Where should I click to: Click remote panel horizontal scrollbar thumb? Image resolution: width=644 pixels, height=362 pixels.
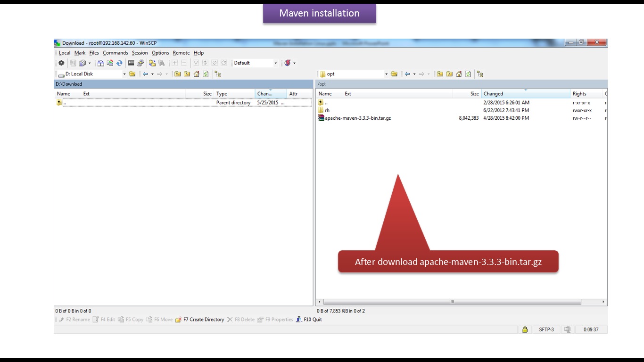click(452, 302)
